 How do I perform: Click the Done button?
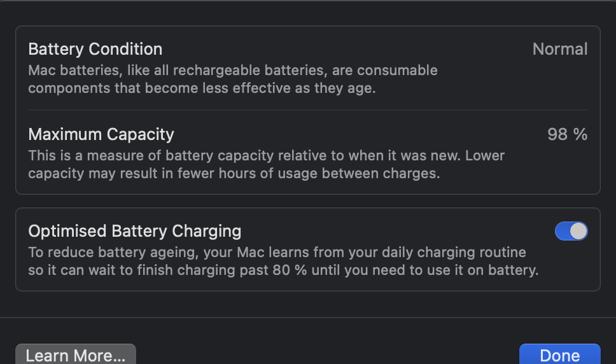pos(559,354)
